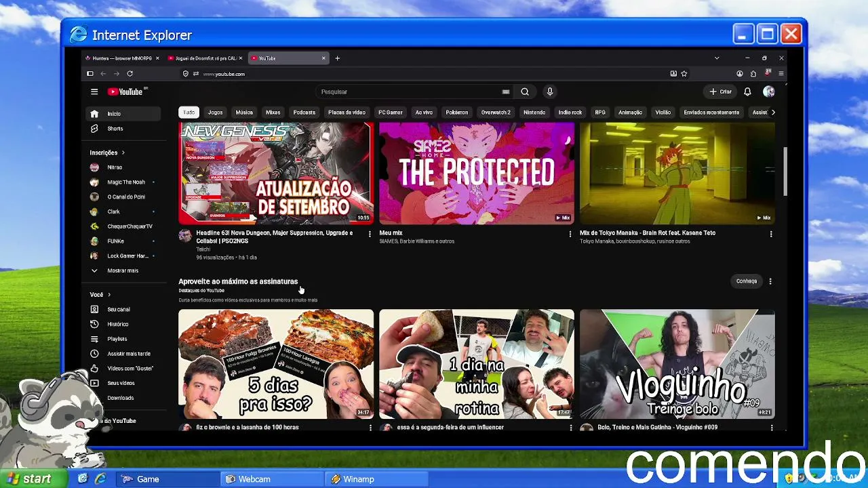This screenshot has width=868, height=488.
Task: Close the YouTube browser tab
Action: point(323,58)
